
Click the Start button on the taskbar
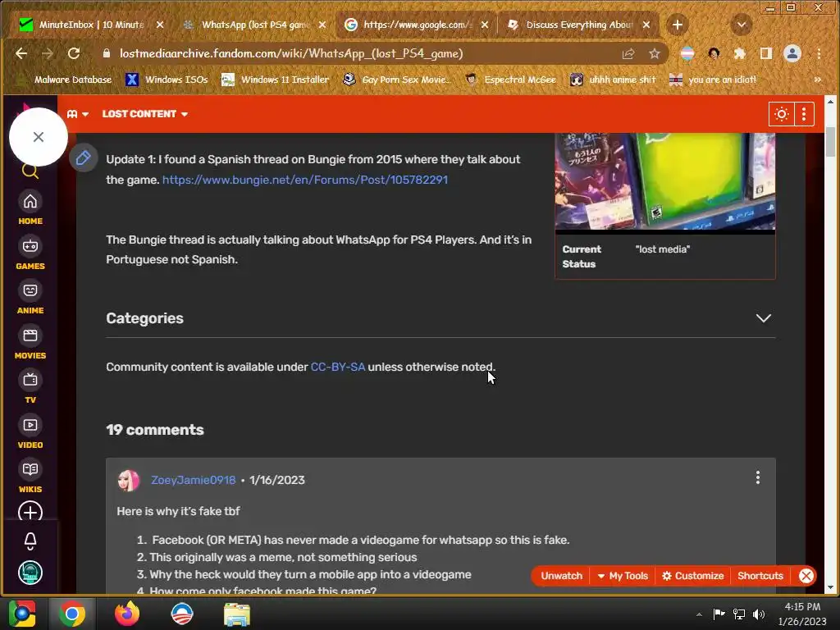tap(22, 614)
